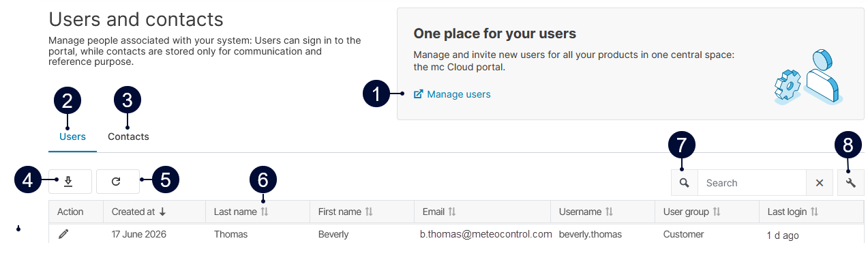
Task: Click the Email column header
Action: click(x=482, y=212)
